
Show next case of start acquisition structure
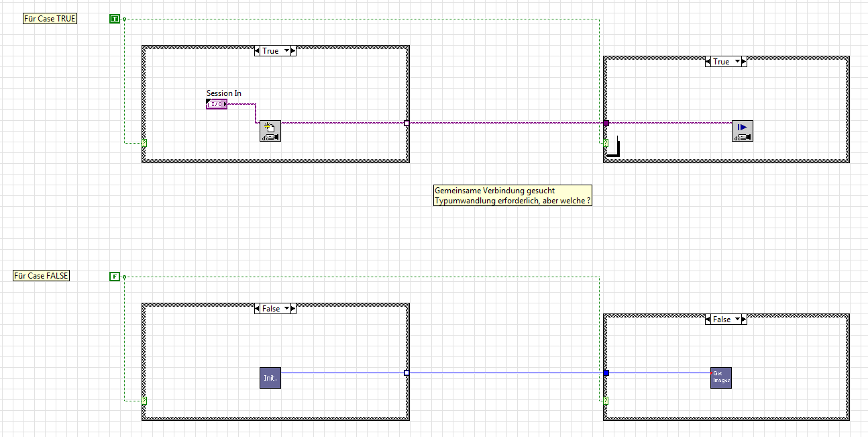[x=745, y=62]
